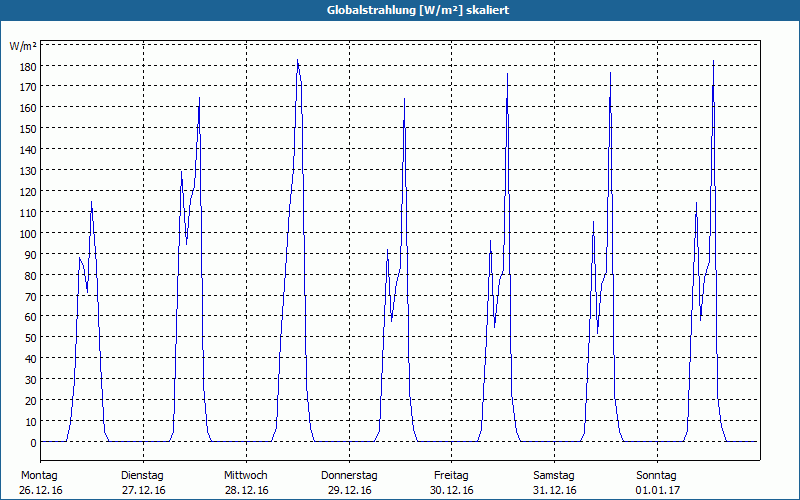Screen dimensions: 800x500
Task: Click the 31.12.16 date label
Action: pos(555,491)
